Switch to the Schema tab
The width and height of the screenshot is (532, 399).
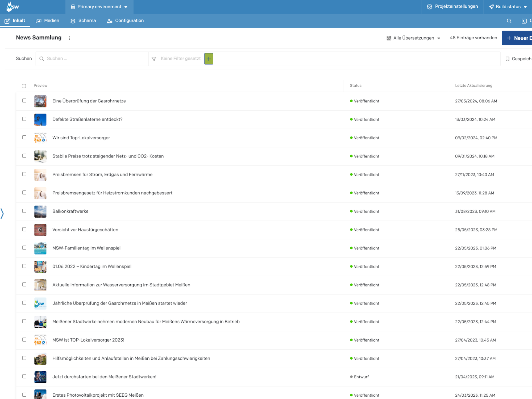(x=83, y=21)
